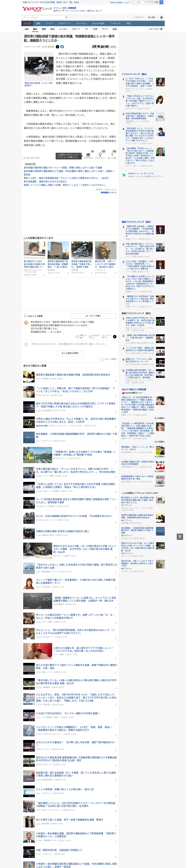Open 経済 category
Screen dimensions: 186x868
(52, 29)
